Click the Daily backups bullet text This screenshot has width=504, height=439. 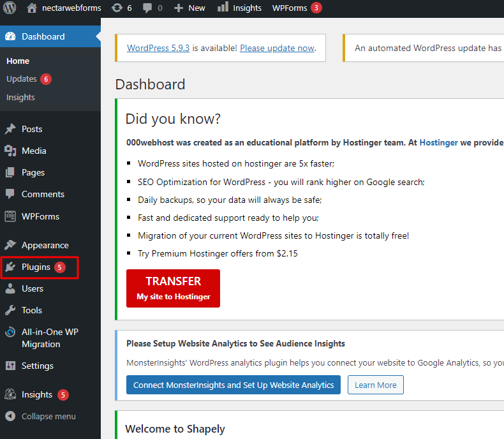click(230, 200)
